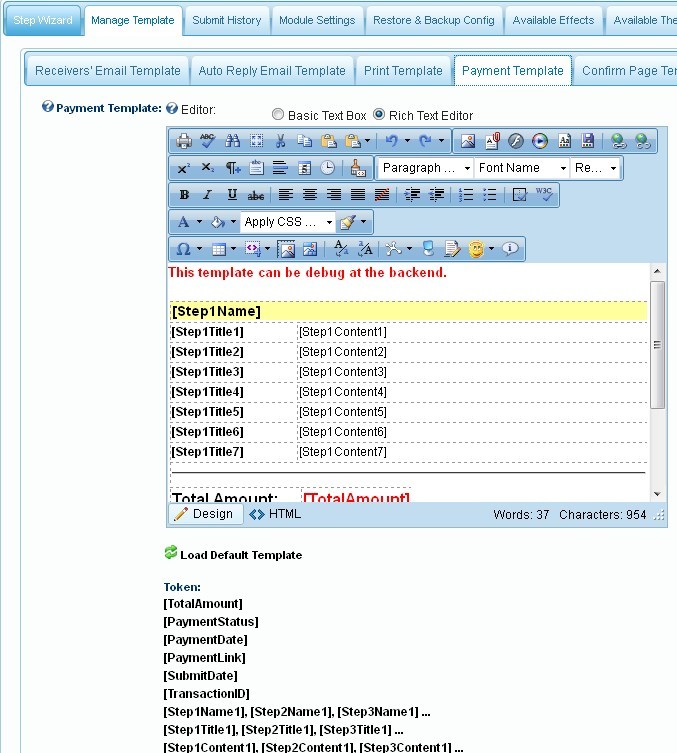Insert a bulleted list
The width and height of the screenshot is (677, 753).
coord(489,195)
